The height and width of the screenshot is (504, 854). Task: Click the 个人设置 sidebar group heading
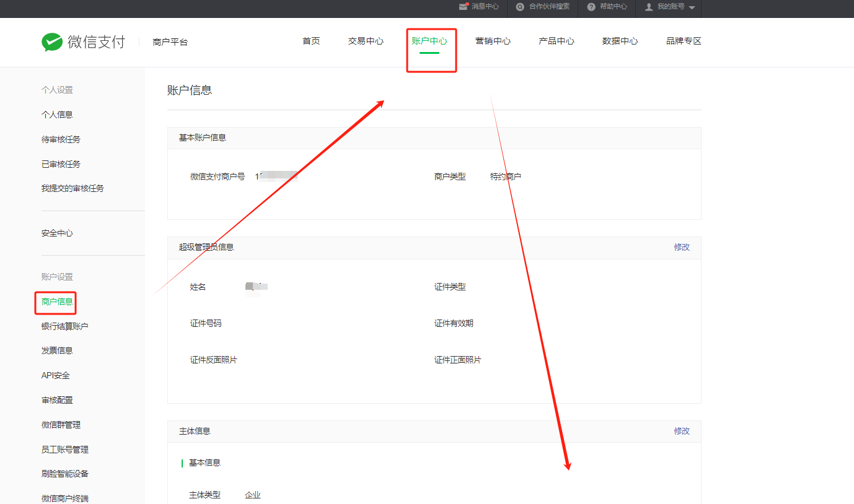pyautogui.click(x=57, y=90)
